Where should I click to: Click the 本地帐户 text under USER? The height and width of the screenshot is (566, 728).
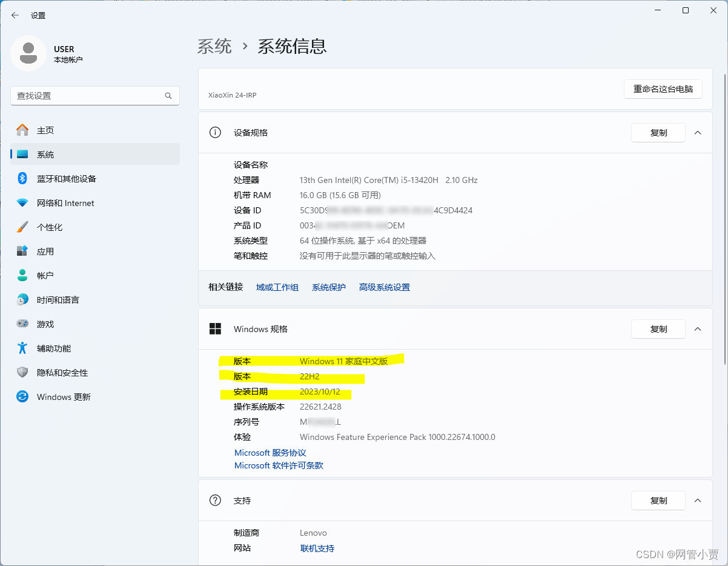(68, 60)
